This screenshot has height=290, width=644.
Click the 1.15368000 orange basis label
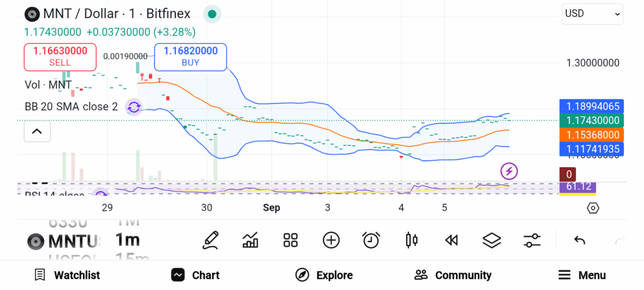[592, 135]
